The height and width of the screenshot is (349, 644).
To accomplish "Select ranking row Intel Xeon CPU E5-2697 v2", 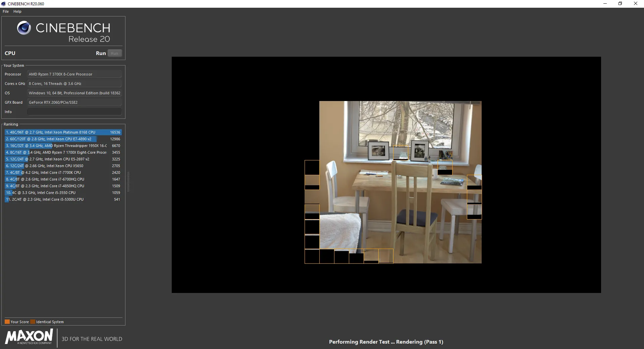I will point(63,159).
